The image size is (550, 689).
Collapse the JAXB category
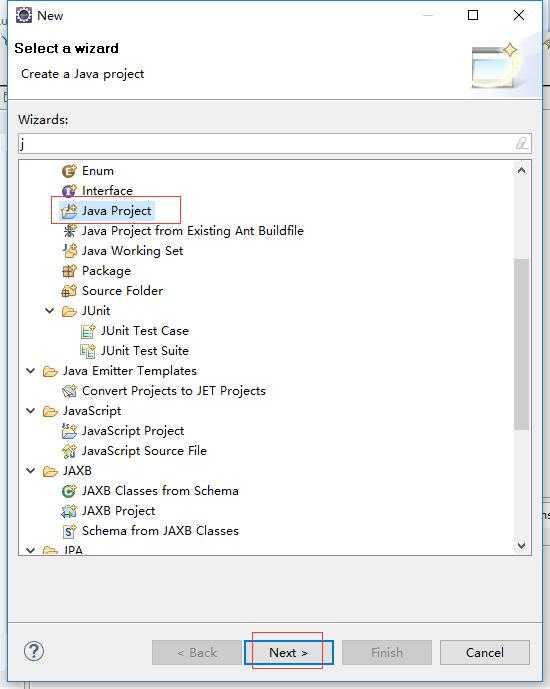tap(30, 471)
